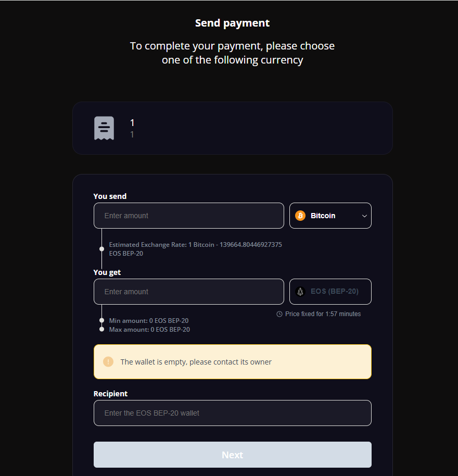Expand the Bitcoin dropdown chevron arrow
458x476 pixels.
(x=364, y=216)
